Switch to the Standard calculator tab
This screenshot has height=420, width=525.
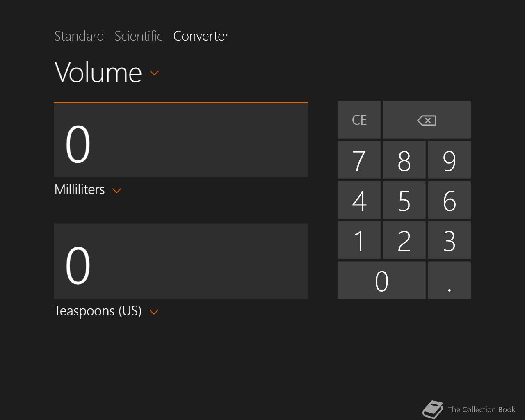tap(79, 36)
